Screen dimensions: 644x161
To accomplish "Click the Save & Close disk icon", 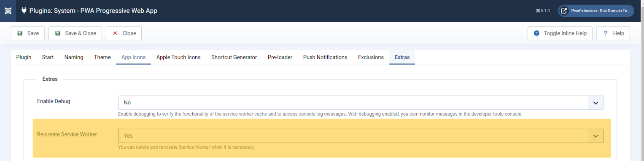I will pyautogui.click(x=58, y=33).
